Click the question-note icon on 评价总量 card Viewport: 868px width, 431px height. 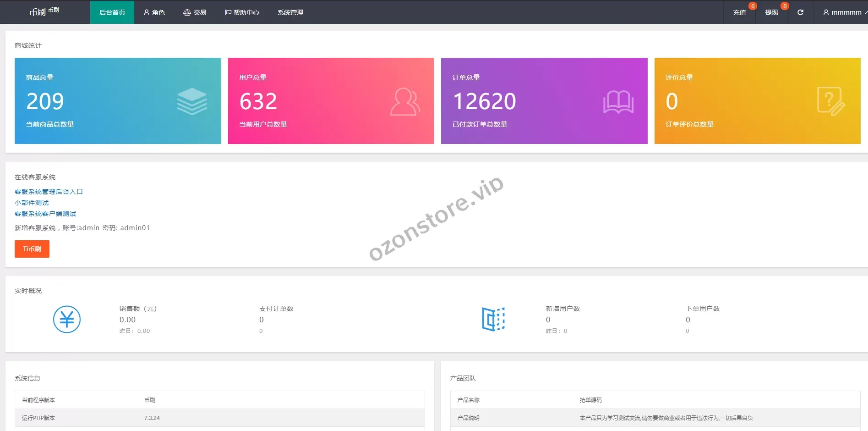830,101
